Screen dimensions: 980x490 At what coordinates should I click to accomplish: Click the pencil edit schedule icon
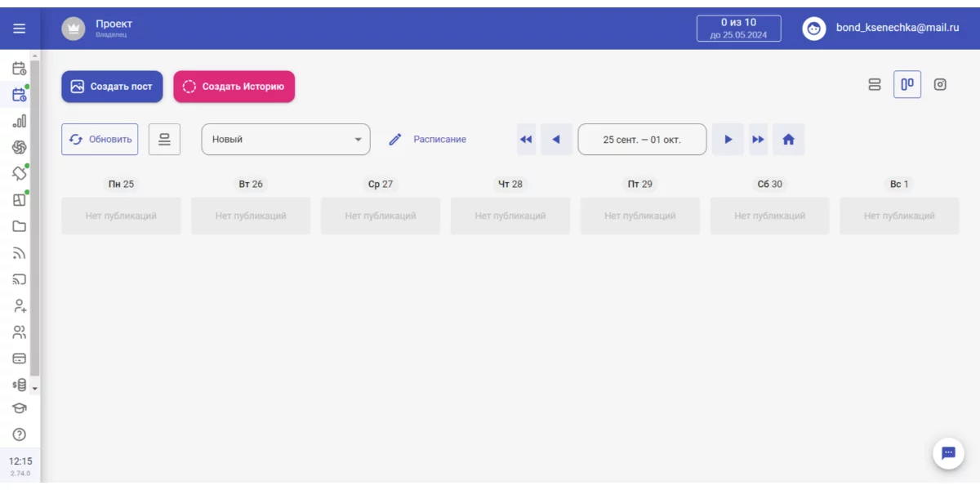click(395, 140)
